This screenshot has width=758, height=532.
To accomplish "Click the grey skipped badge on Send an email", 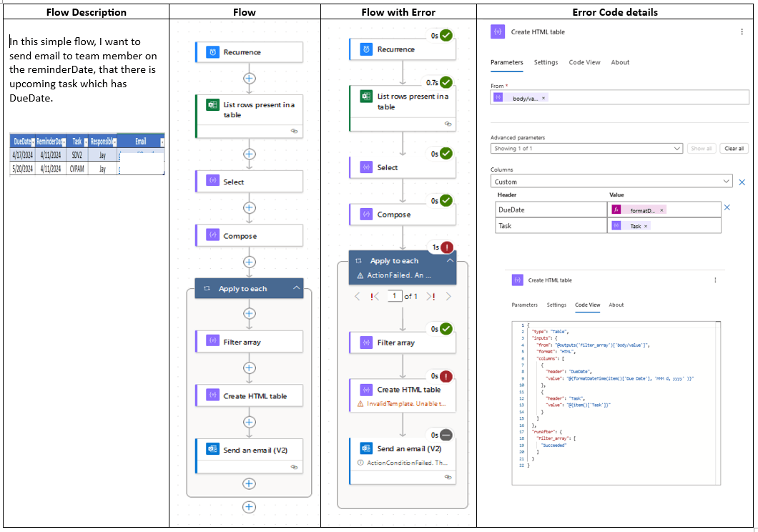I will click(446, 435).
